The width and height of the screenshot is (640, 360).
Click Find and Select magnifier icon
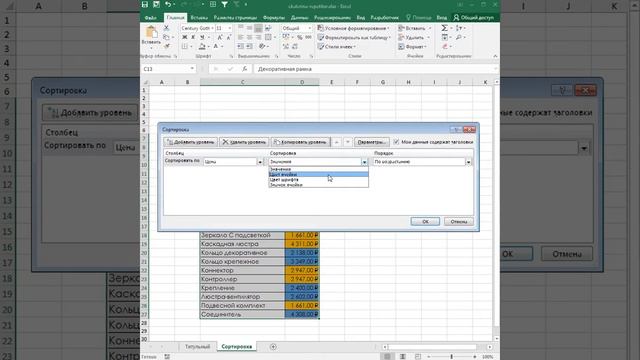tap(459, 37)
